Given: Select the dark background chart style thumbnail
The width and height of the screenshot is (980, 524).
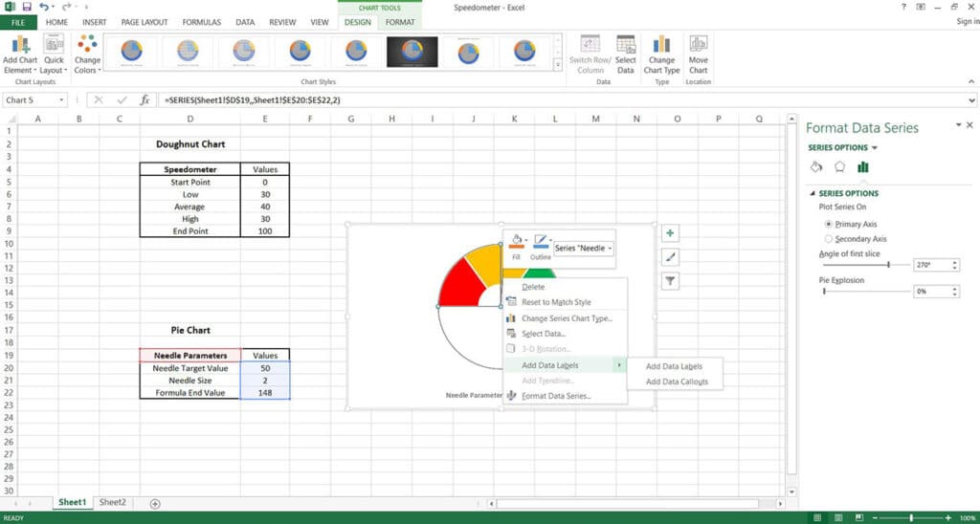Looking at the screenshot, I should 412,52.
